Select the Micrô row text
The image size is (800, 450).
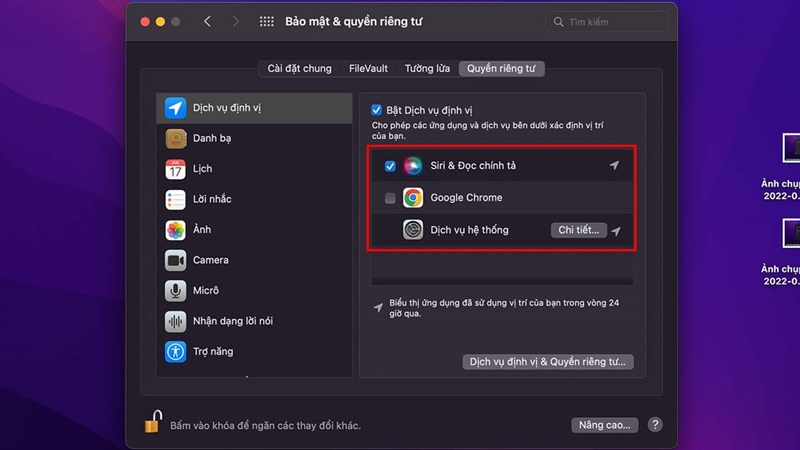[206, 290]
